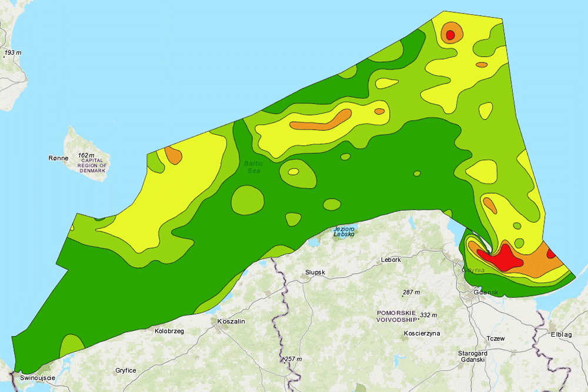
Task: Select the elongated orange zone mid-map
Action: click(320, 121)
